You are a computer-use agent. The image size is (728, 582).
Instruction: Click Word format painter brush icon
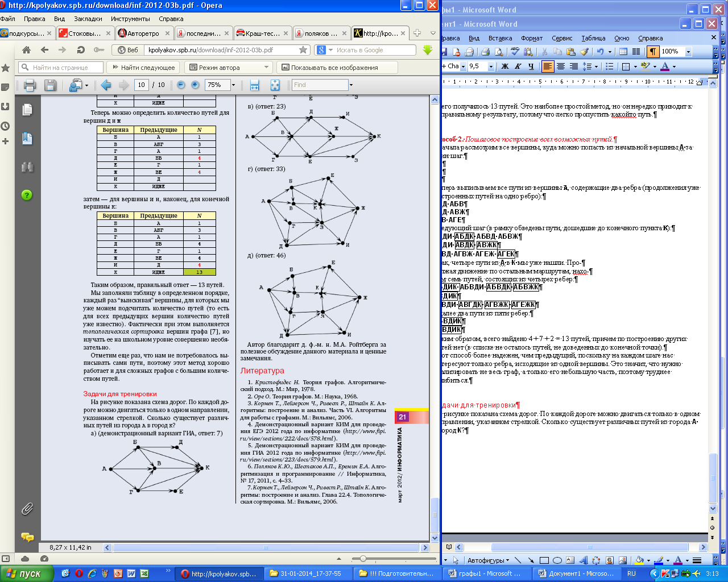coord(584,52)
